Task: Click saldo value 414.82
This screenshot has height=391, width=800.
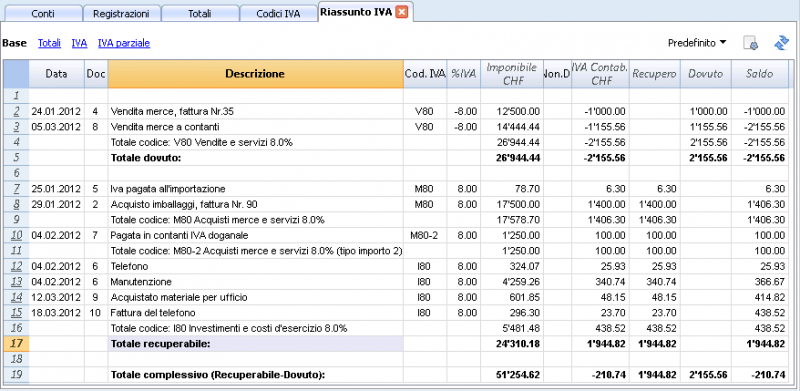Action: tap(760, 297)
